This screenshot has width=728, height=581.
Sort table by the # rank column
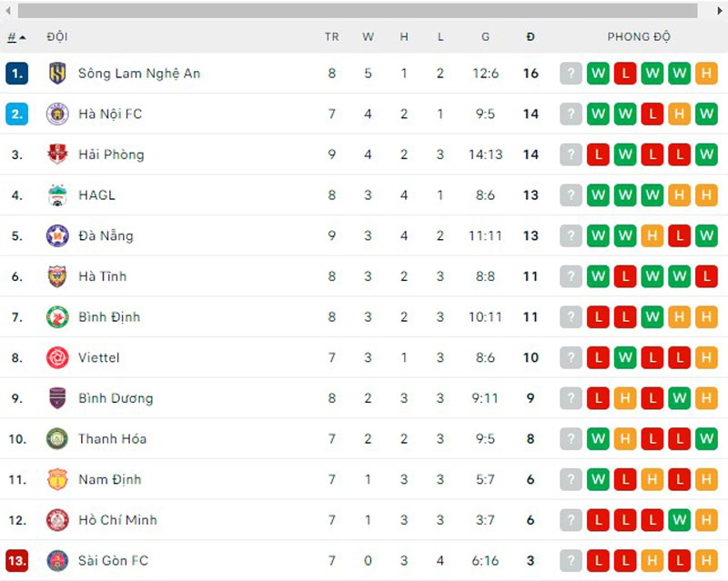[x=16, y=36]
